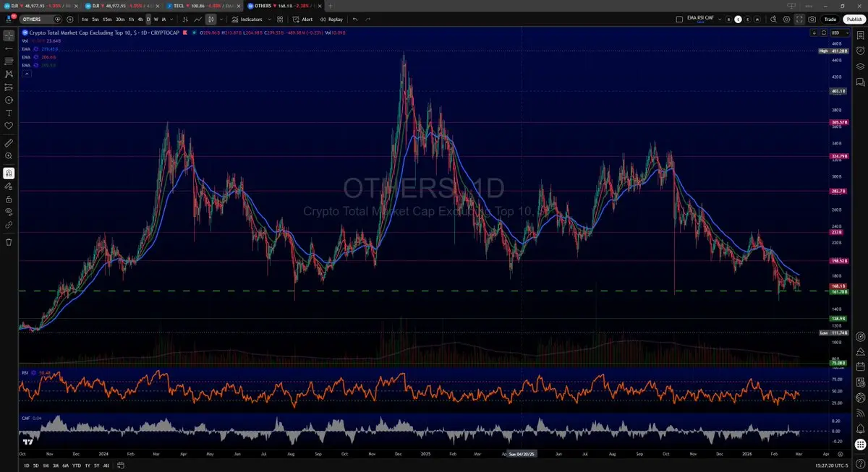Set date range to YTD
Viewport: 868px width, 472px height.
(77, 466)
